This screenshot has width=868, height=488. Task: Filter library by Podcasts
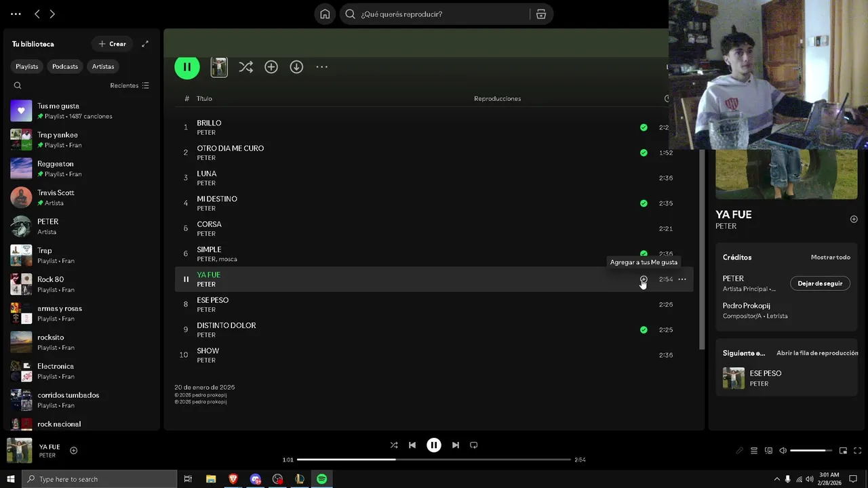[x=65, y=66]
